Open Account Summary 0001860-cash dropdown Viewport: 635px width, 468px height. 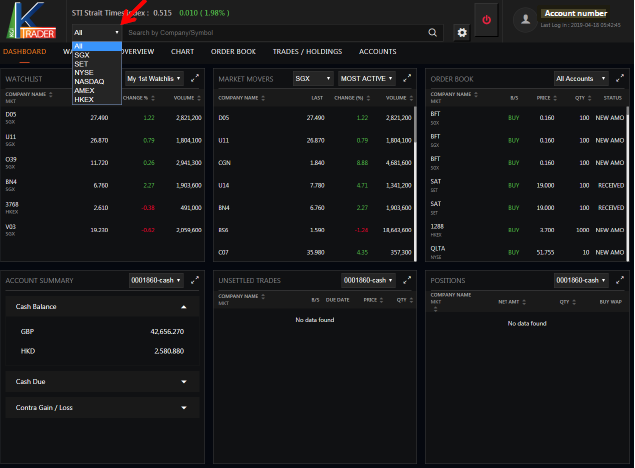coord(156,280)
